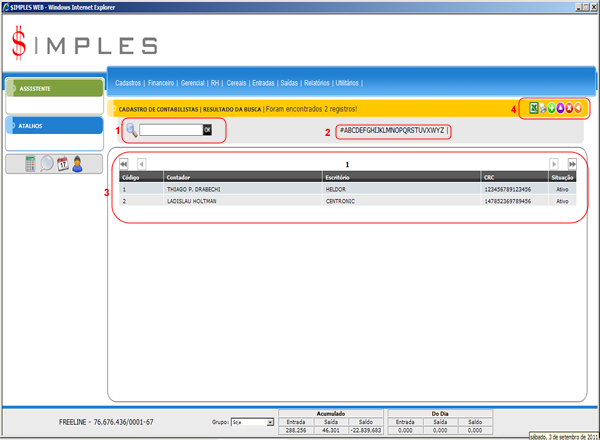
Task: Click the magnifier shortcut in sidebar
Action: pyautogui.click(x=46, y=164)
